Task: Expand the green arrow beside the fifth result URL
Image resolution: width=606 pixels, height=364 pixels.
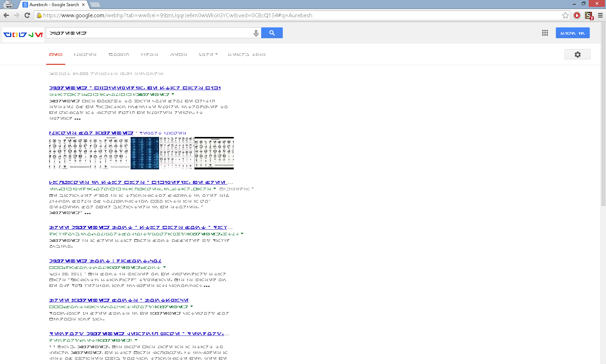Action: point(164,267)
